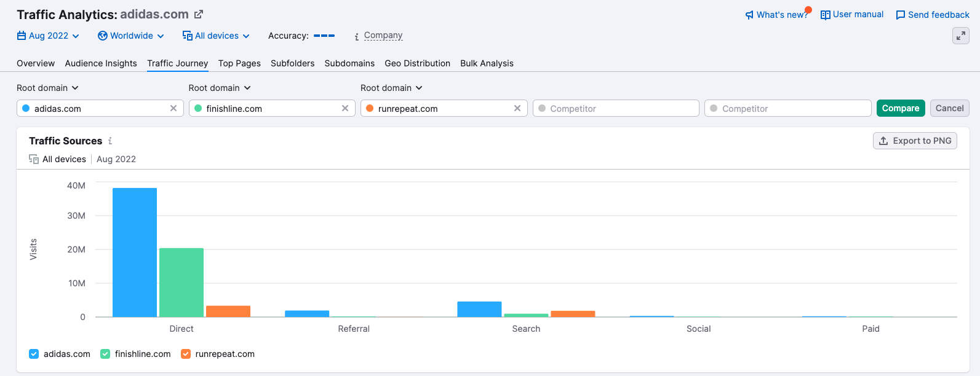The height and width of the screenshot is (376, 980).
Task: Click the adidas.com Direct traffic bar
Action: click(x=135, y=253)
